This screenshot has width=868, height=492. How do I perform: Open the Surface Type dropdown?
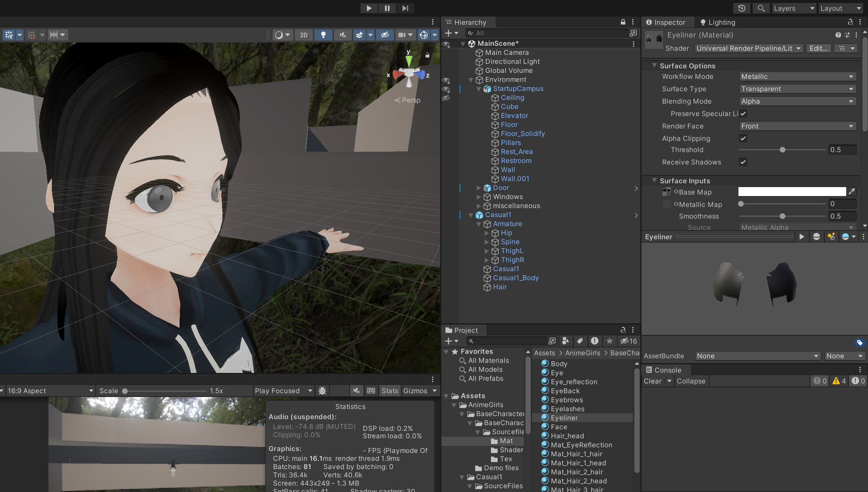(797, 89)
